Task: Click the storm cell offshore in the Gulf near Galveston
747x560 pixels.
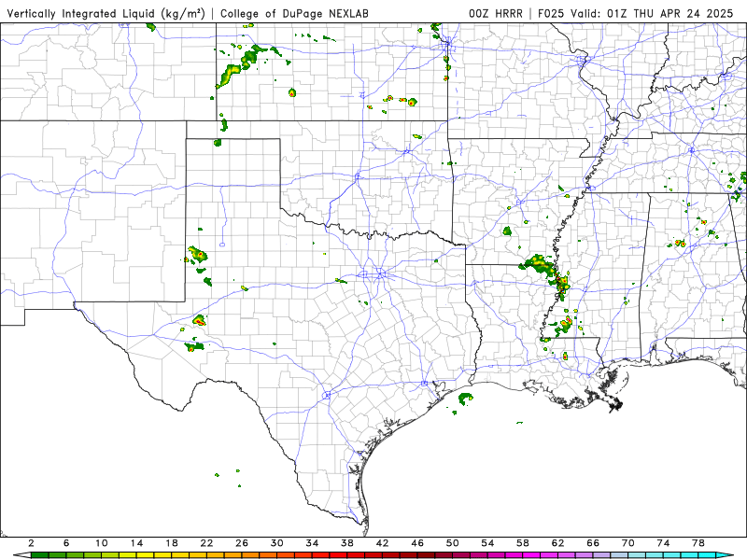Action: (465, 399)
